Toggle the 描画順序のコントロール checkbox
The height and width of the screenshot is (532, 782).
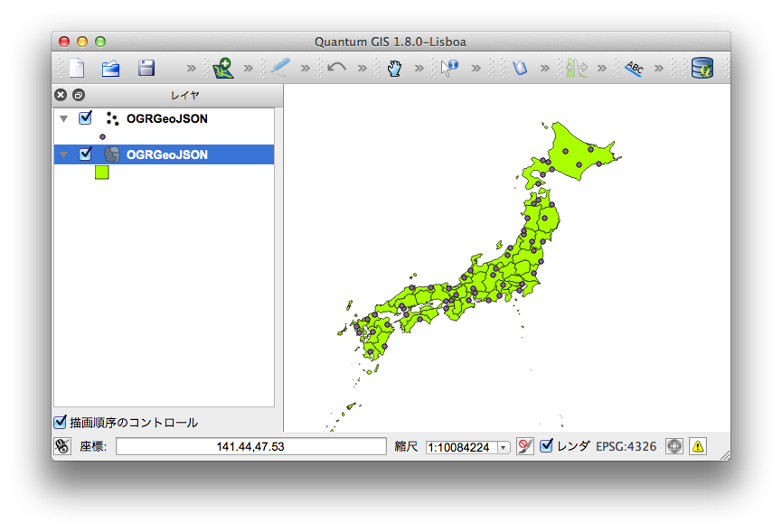60,422
